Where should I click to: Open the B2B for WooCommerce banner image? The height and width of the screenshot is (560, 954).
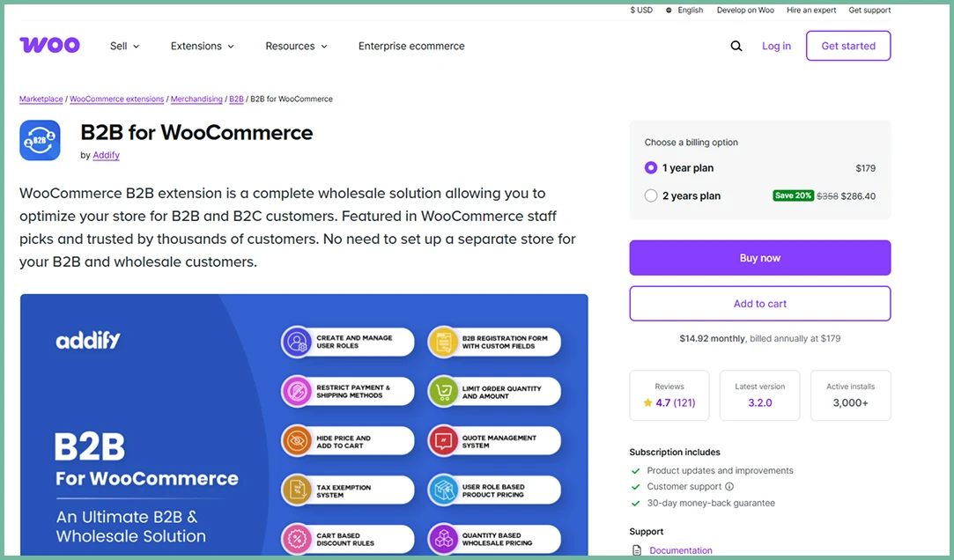[x=304, y=424]
